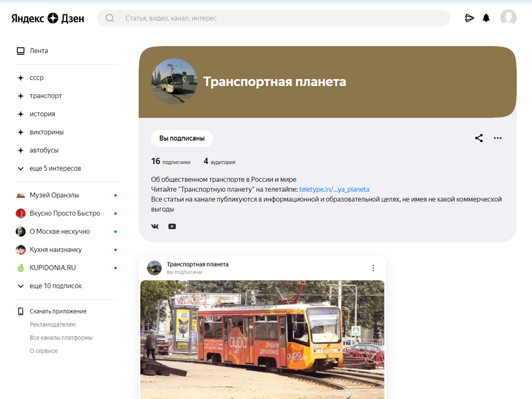
Task: Click Кухня наизнанку avatar icon
Action: click(x=21, y=250)
